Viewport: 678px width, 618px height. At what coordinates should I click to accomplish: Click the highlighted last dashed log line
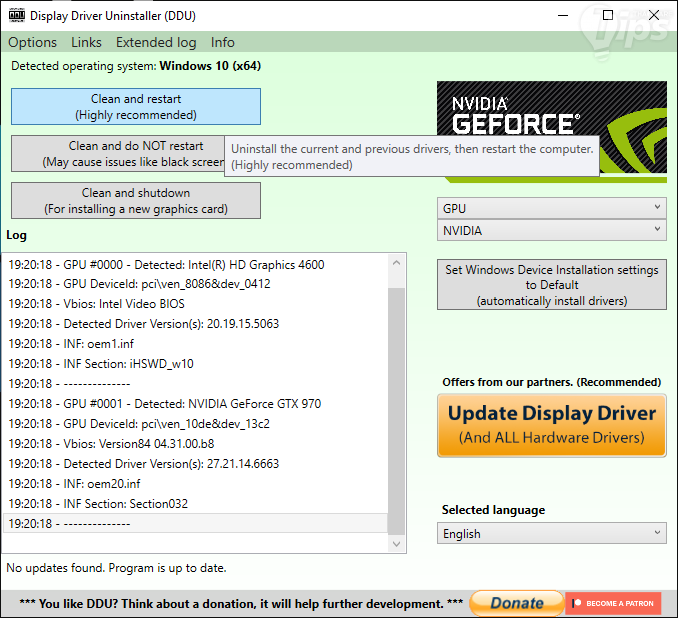click(195, 523)
